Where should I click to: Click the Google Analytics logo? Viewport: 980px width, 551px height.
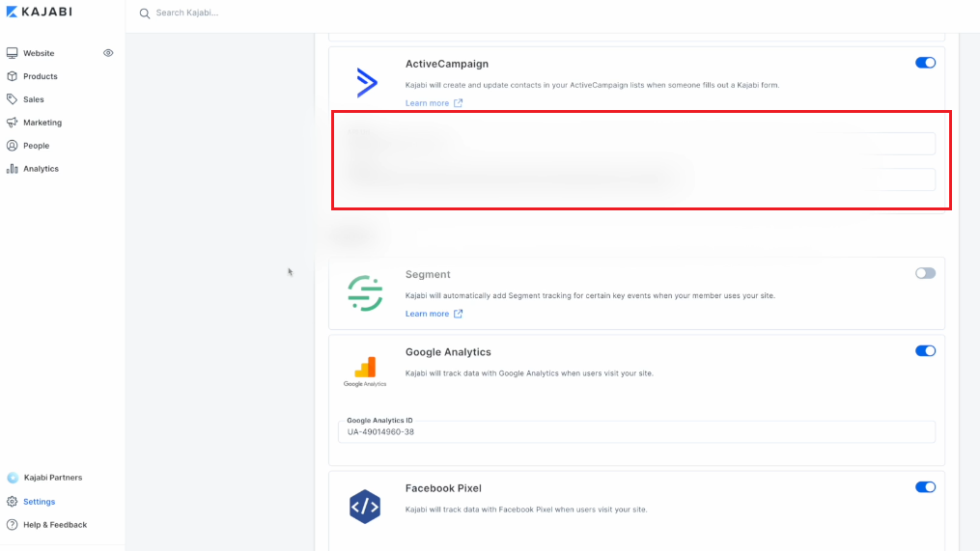365,372
